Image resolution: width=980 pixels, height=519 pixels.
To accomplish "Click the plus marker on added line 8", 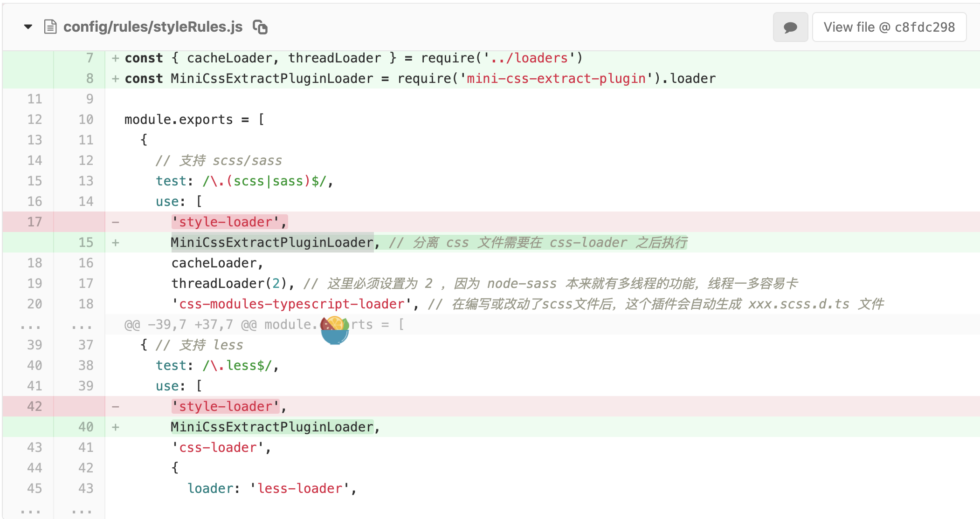I will click(x=116, y=79).
